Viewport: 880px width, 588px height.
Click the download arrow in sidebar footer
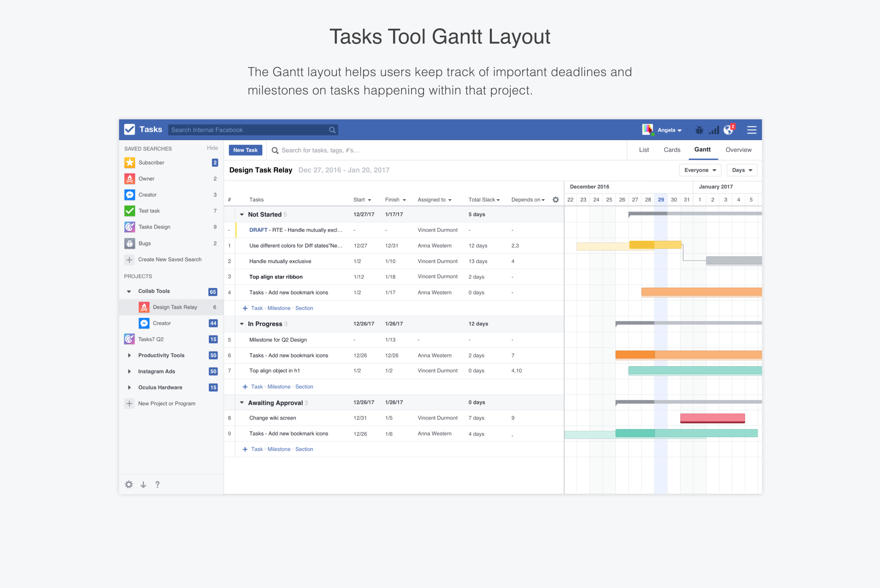(143, 484)
